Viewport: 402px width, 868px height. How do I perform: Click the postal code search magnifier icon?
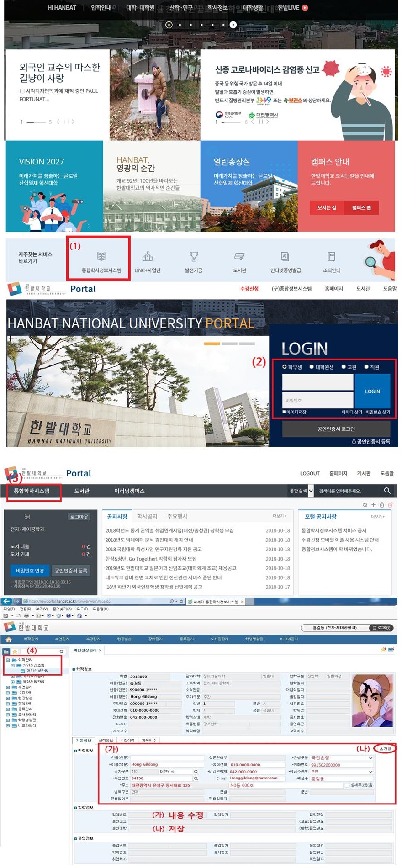tap(196, 778)
